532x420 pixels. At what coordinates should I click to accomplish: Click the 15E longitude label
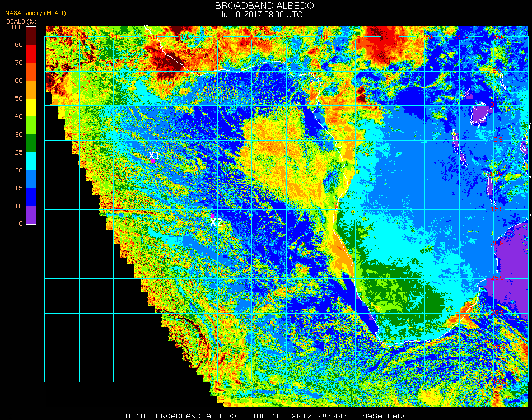(358, 36)
